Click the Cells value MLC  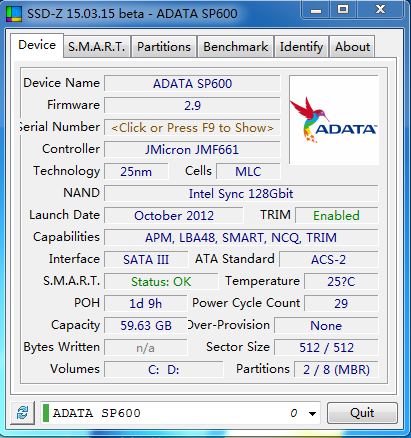[248, 171]
